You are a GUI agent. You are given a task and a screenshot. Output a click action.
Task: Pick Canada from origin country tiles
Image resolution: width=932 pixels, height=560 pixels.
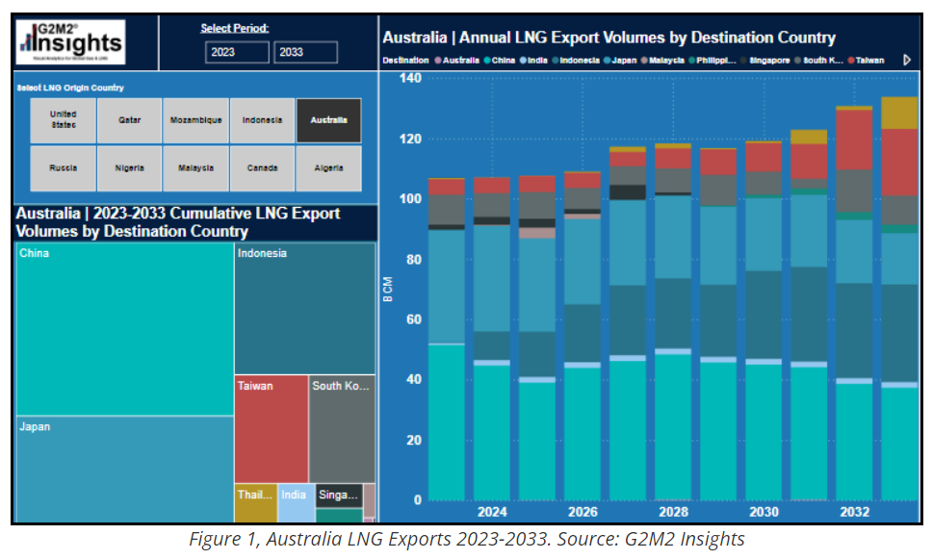point(262,168)
